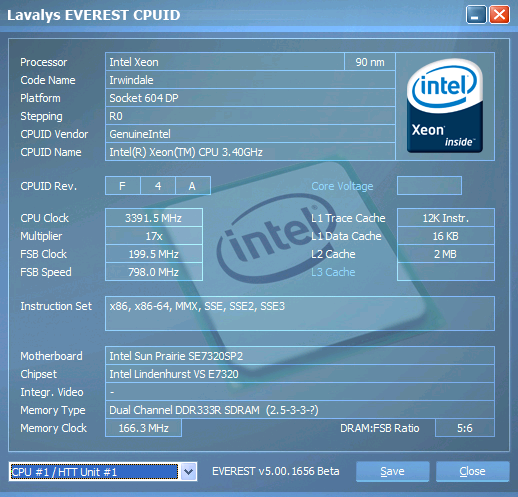This screenshot has height=497, width=518.
Task: Click the instruction set list x86, x86-64, MMX
Action: 300,313
